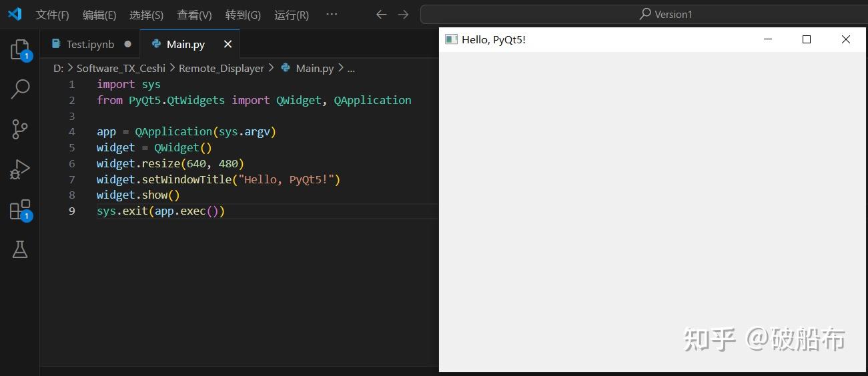Go back with the left arrow

[x=381, y=14]
